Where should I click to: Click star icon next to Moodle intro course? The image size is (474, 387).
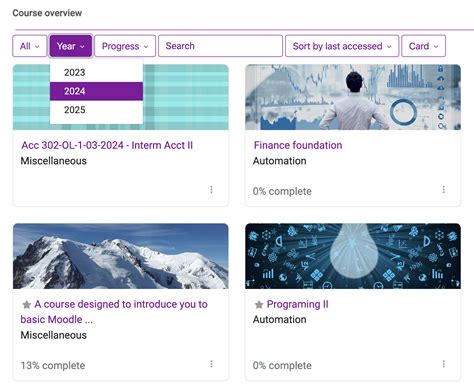pos(26,304)
